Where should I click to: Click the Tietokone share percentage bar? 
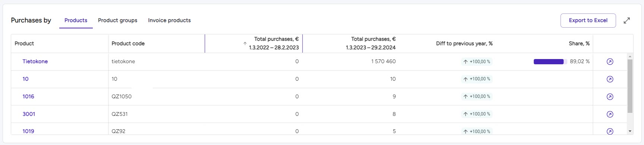(x=550, y=62)
